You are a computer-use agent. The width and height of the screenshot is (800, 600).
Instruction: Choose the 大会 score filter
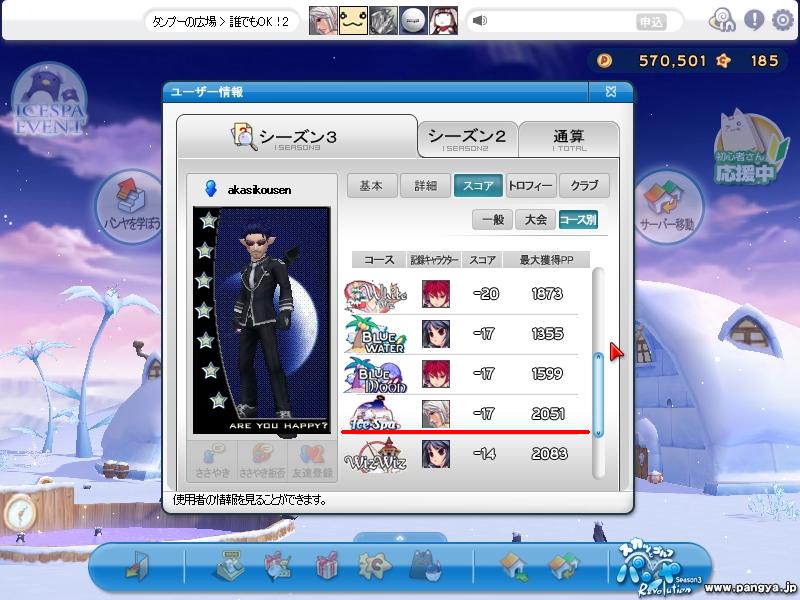pyautogui.click(x=536, y=220)
